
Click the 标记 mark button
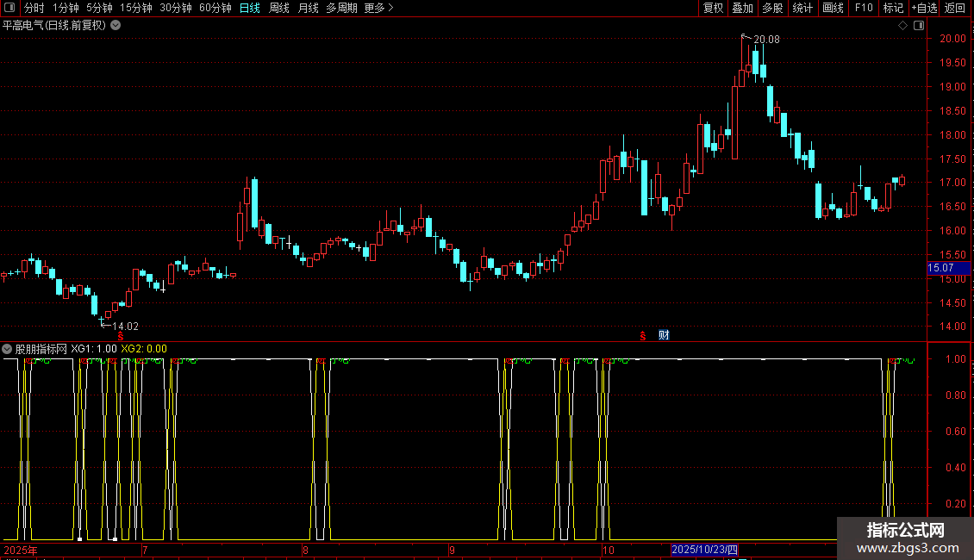click(x=893, y=8)
